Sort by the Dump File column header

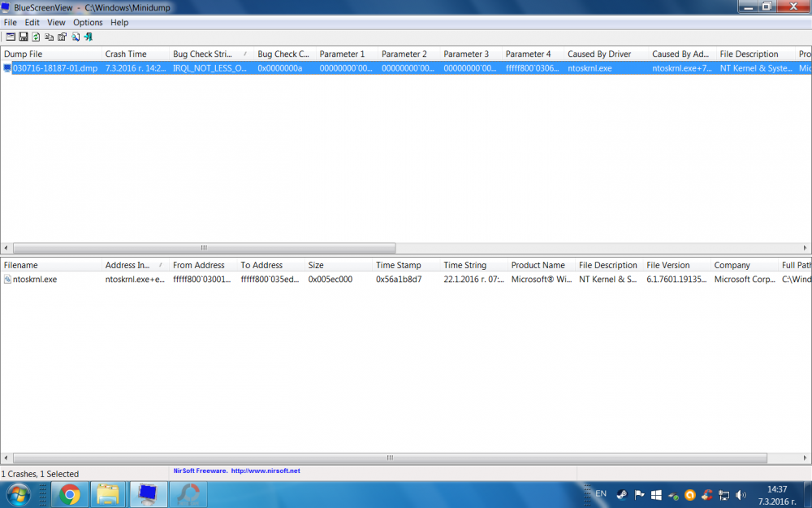pos(50,54)
